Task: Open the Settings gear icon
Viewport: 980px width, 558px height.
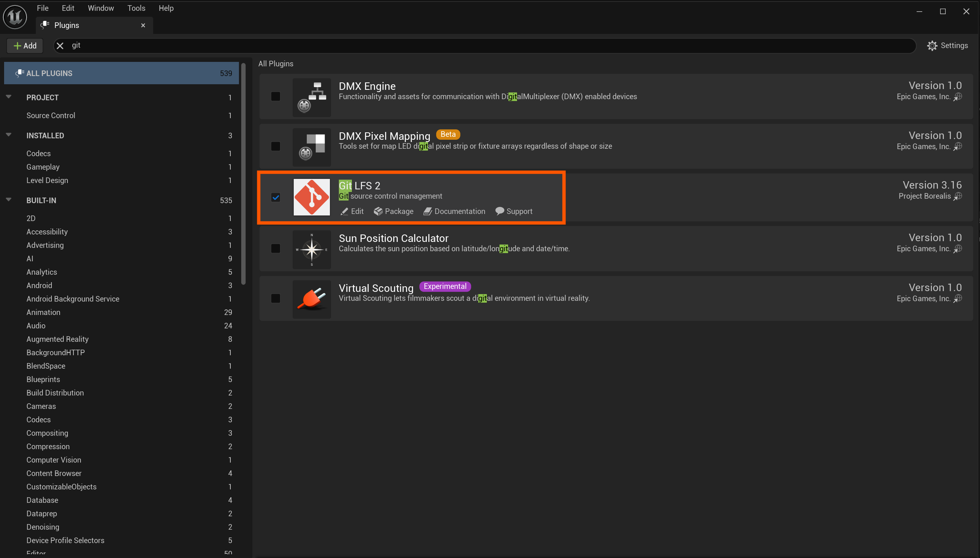Action: click(x=932, y=45)
